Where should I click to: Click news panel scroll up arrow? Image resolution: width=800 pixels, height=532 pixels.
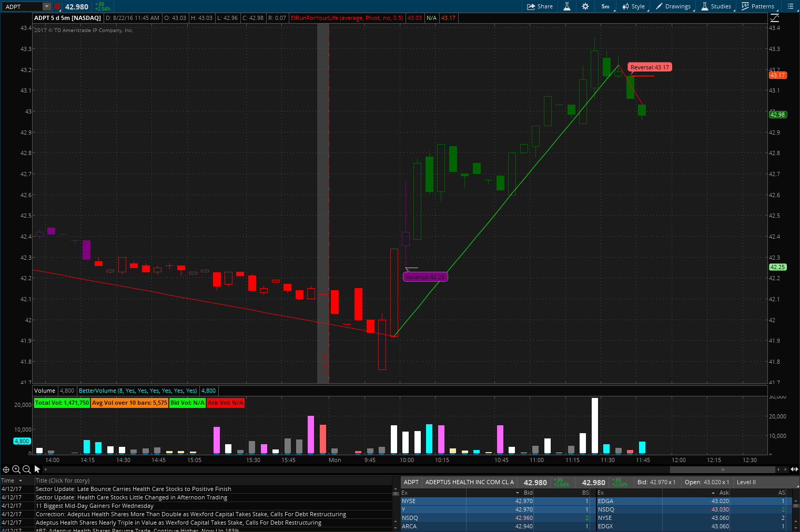click(396, 489)
